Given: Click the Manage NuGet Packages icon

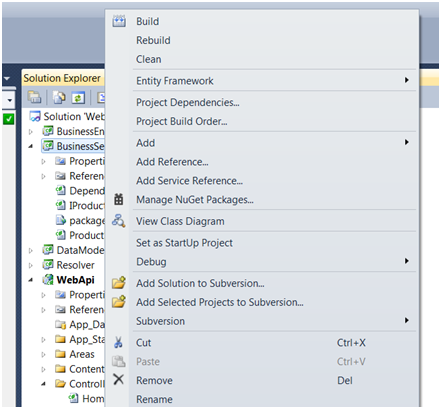Looking at the screenshot, I should pos(119,199).
